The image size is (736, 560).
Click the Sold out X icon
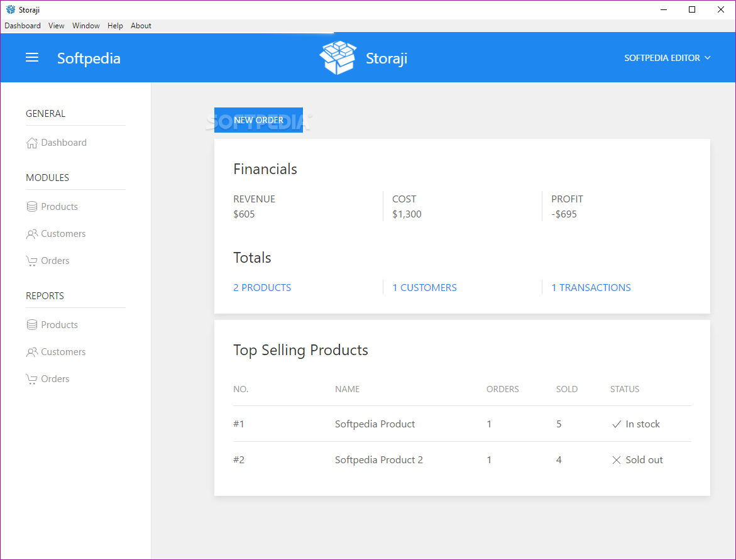pos(617,460)
